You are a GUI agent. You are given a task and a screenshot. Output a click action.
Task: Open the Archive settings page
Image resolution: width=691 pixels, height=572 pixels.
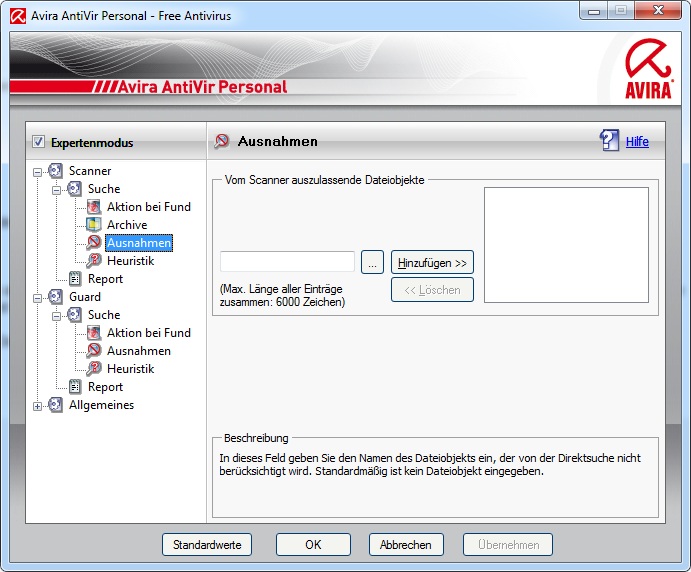point(127,225)
